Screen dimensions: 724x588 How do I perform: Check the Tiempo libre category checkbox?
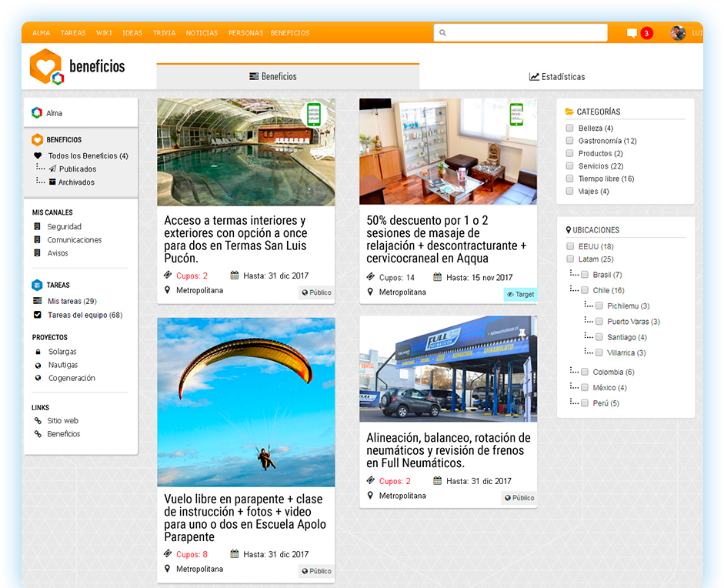click(570, 179)
